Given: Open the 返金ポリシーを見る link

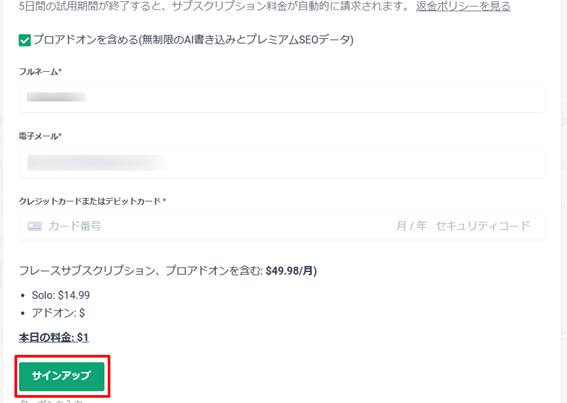Looking at the screenshot, I should 463,6.
